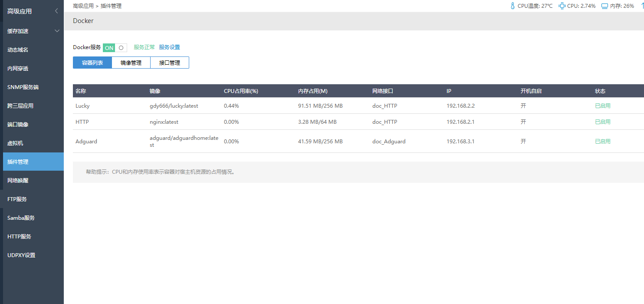
Task: Click the nginx:latest image cell
Action: tap(164, 122)
